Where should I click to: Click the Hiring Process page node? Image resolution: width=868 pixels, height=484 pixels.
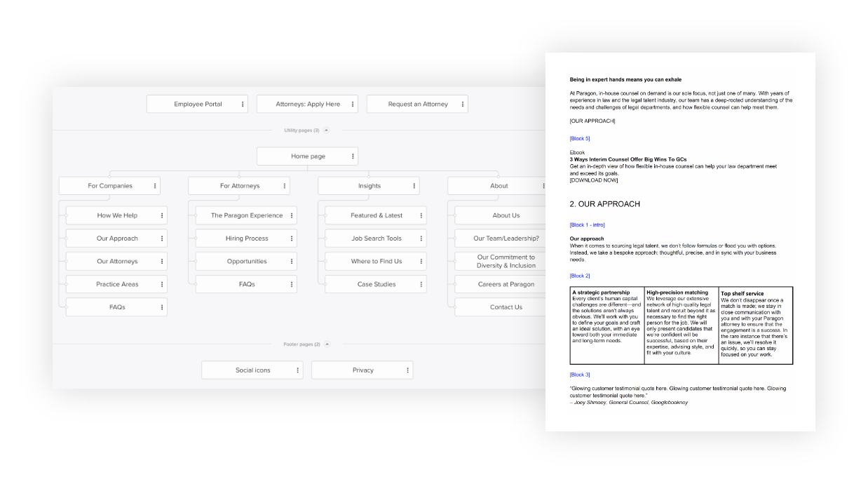(x=246, y=238)
